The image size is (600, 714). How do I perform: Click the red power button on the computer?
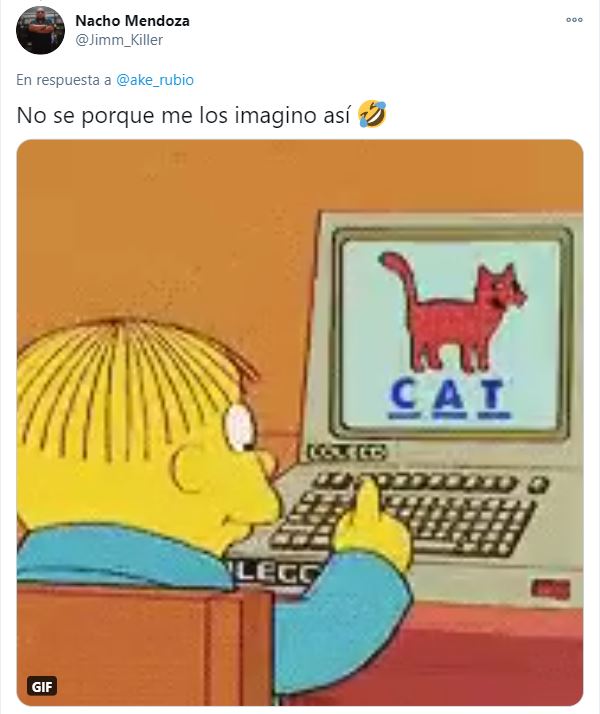(x=551, y=589)
